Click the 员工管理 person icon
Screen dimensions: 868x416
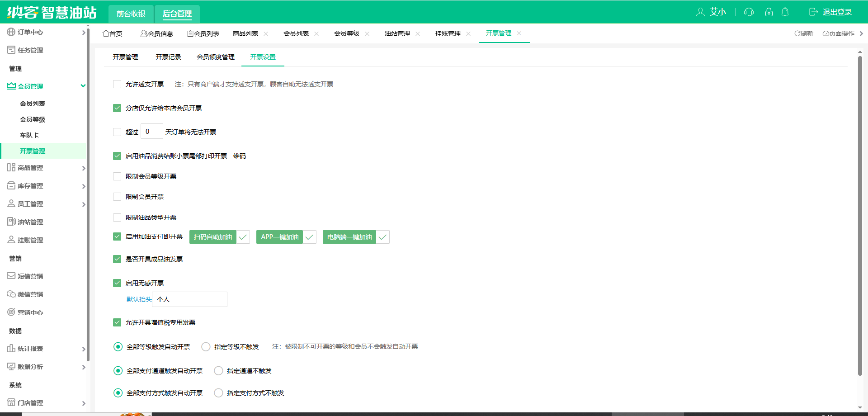11,203
